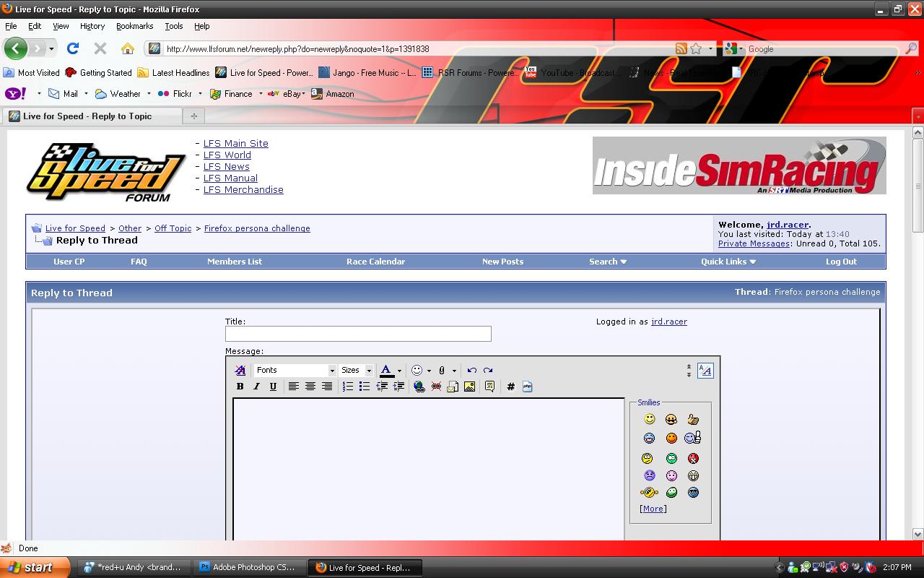Open the View menu
Viewport: 924px width, 578px height.
click(61, 26)
